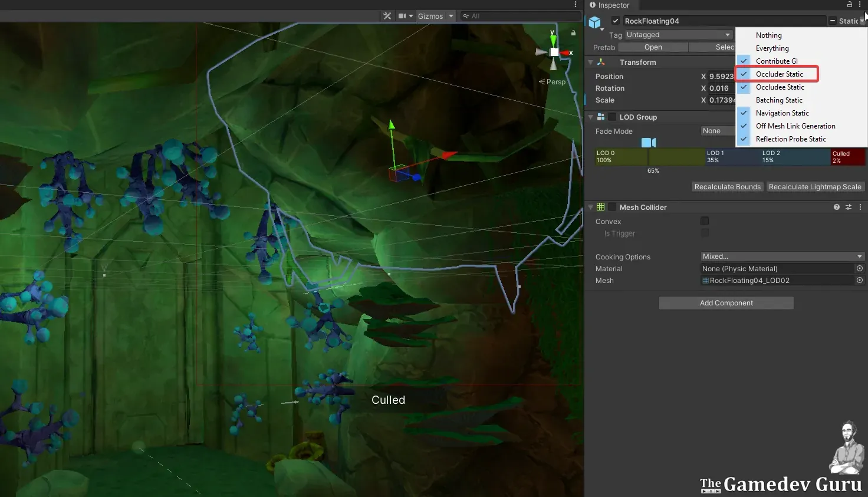868x497 pixels.
Task: Enable the Convex checkbox
Action: [705, 221]
